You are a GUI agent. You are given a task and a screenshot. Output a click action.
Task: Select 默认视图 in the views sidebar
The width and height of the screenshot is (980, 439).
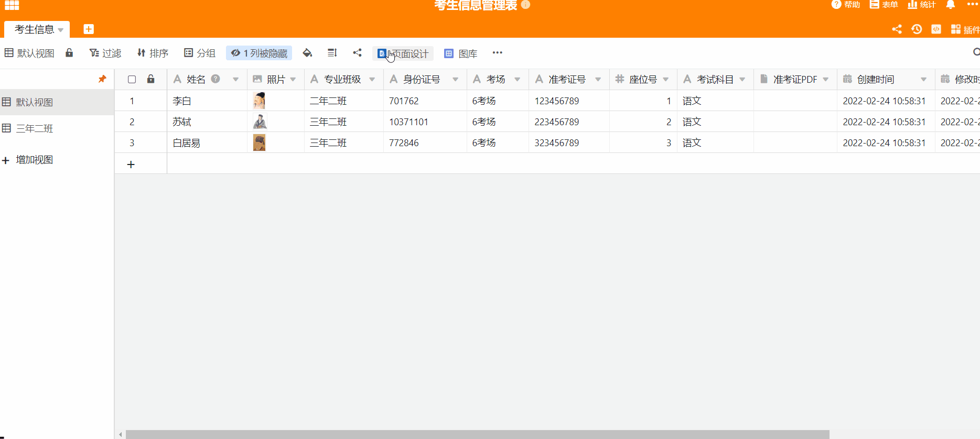click(x=57, y=102)
